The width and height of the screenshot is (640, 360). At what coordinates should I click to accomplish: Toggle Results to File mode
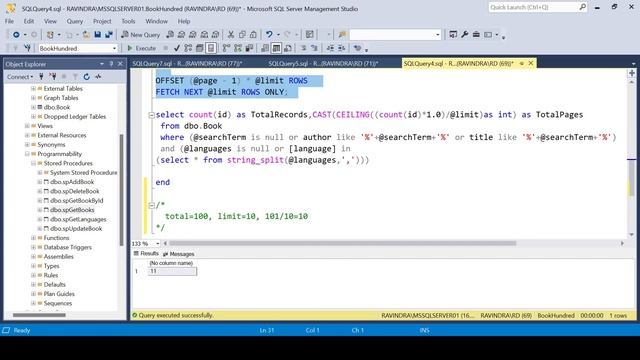click(288, 48)
